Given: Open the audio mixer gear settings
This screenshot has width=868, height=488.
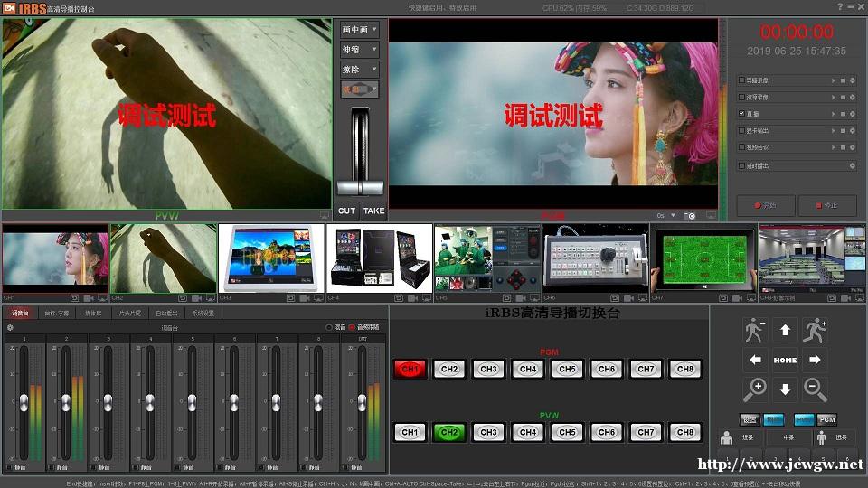Looking at the screenshot, I should pos(10,327).
